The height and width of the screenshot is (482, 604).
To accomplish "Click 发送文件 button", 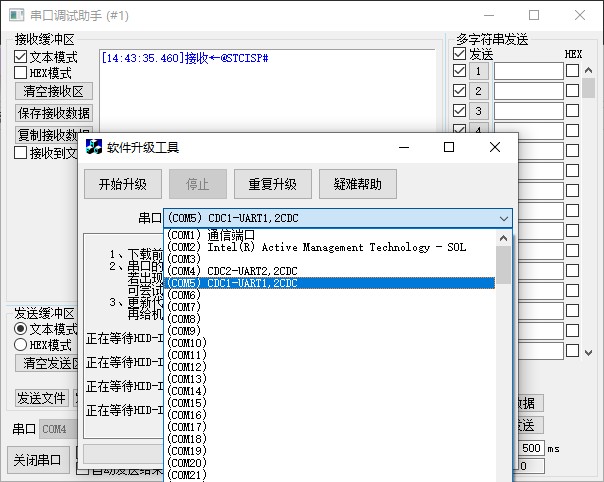I will point(42,398).
